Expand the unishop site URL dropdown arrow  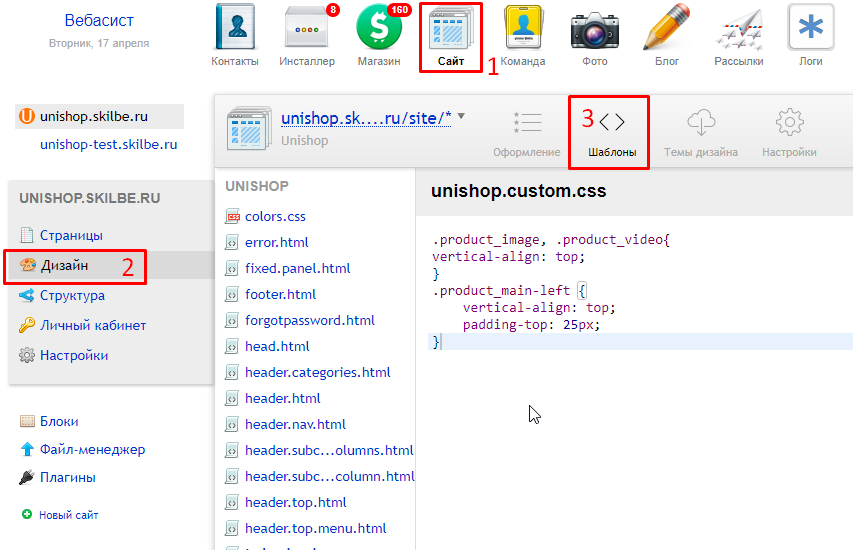click(x=461, y=117)
